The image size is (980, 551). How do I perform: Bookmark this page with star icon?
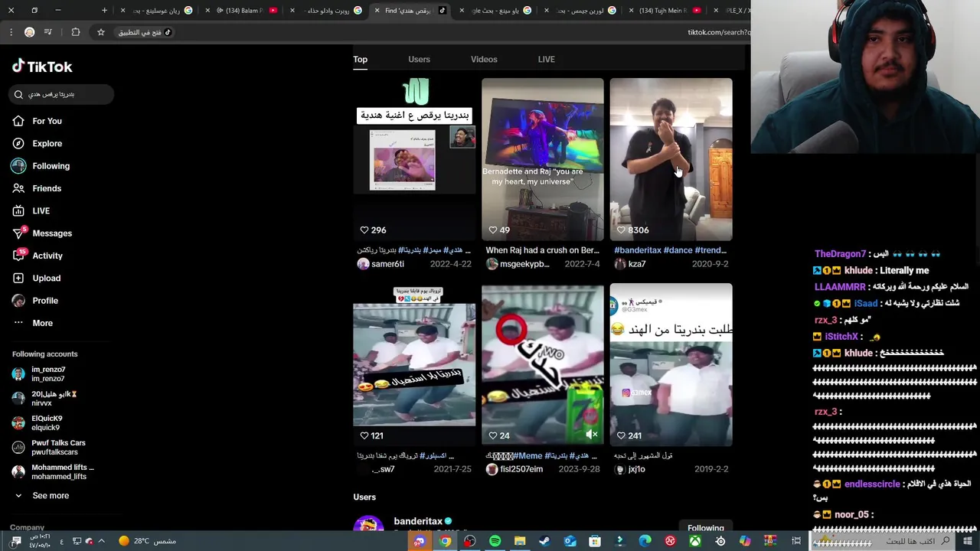[x=100, y=32]
